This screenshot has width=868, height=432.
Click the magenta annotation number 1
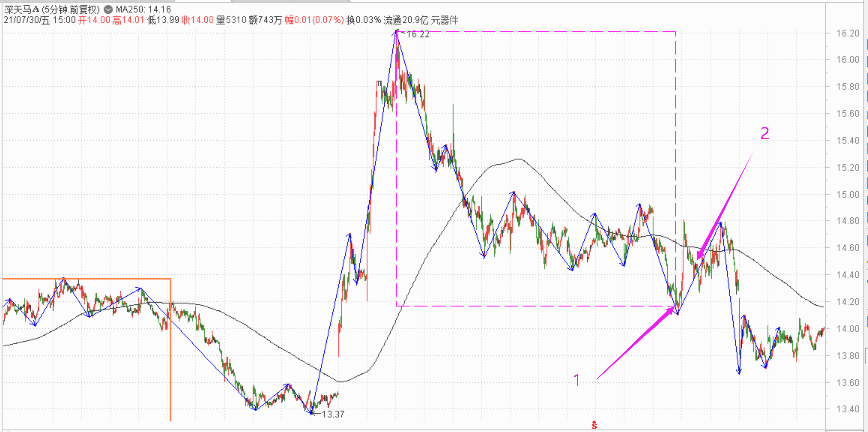click(577, 381)
